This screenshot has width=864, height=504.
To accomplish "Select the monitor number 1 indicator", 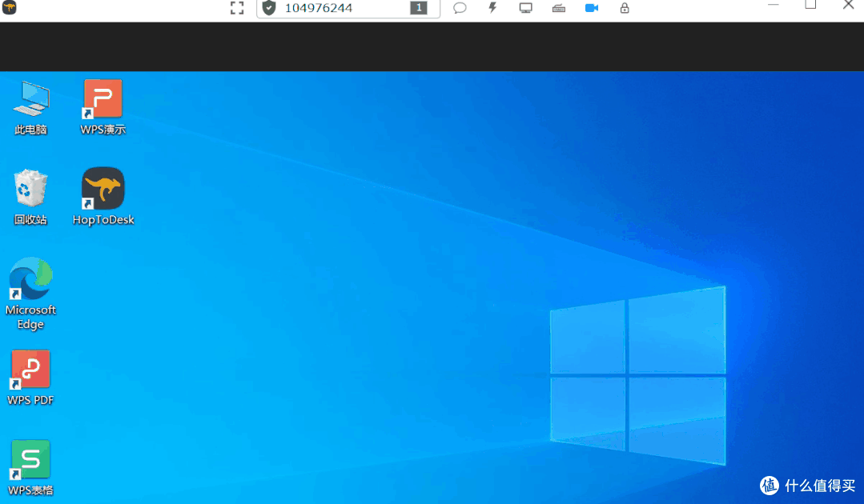I will (419, 8).
